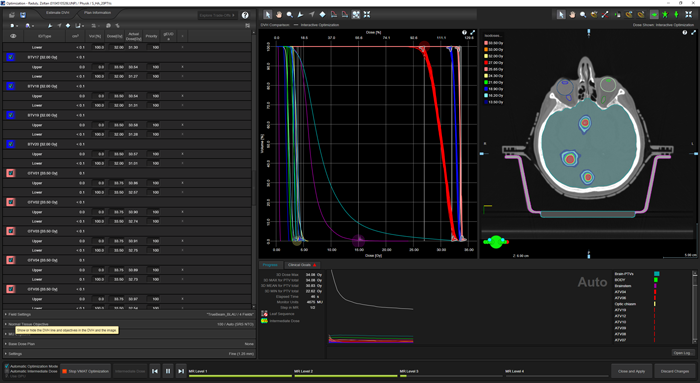The width and height of the screenshot is (700, 383).
Task: Toggle visibility checkbox for GTV02
Action: pos(11,202)
